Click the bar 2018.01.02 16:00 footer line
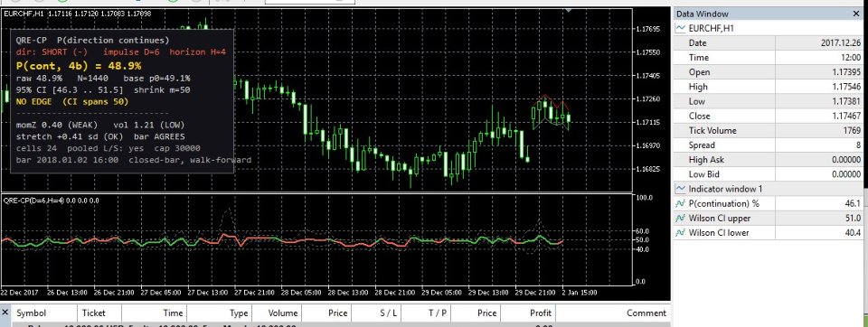868x327 pixels. 134,160
